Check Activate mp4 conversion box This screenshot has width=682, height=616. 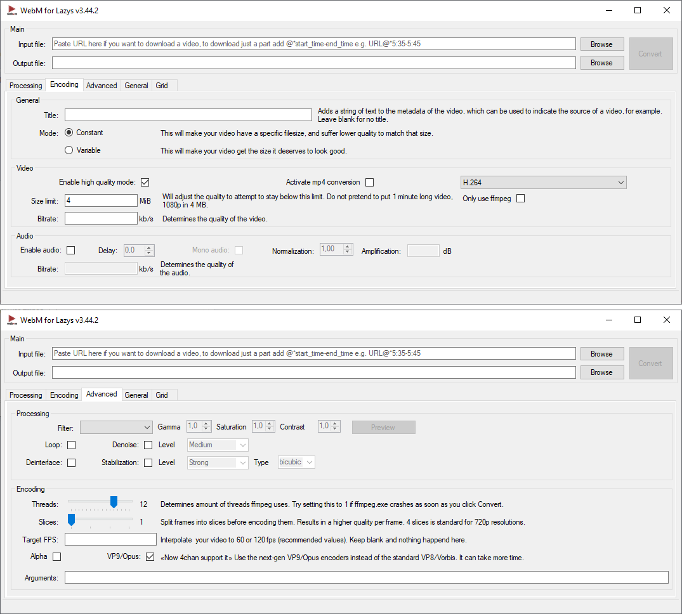coord(370,182)
